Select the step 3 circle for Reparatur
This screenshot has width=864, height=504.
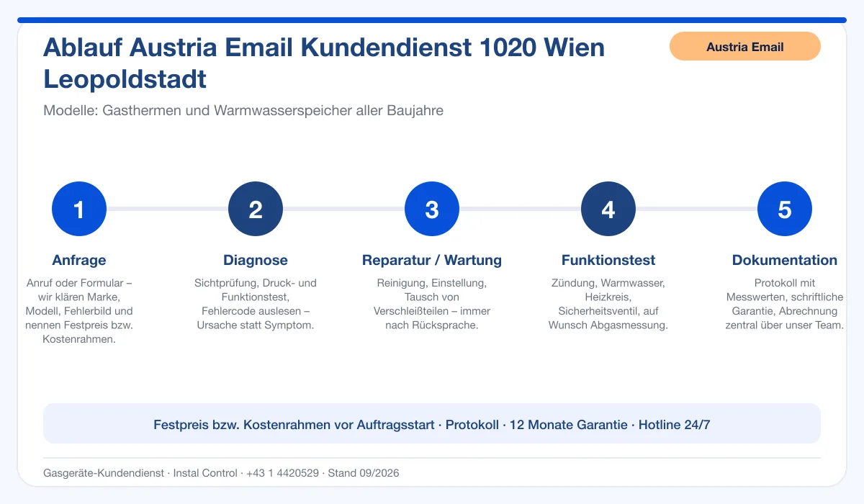coord(432,209)
